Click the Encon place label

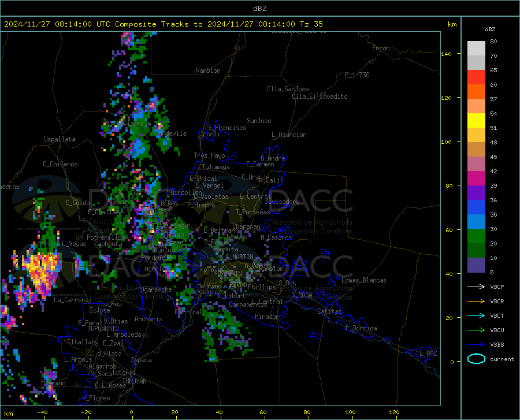pos(381,48)
